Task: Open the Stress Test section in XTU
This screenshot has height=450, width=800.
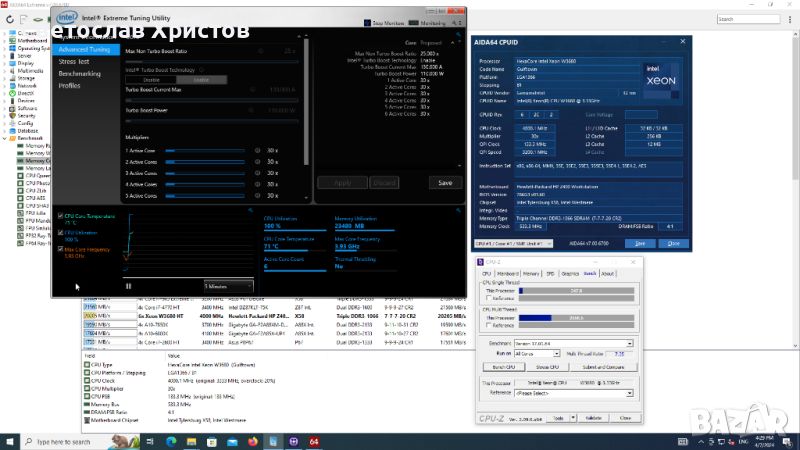Action: (x=76, y=61)
